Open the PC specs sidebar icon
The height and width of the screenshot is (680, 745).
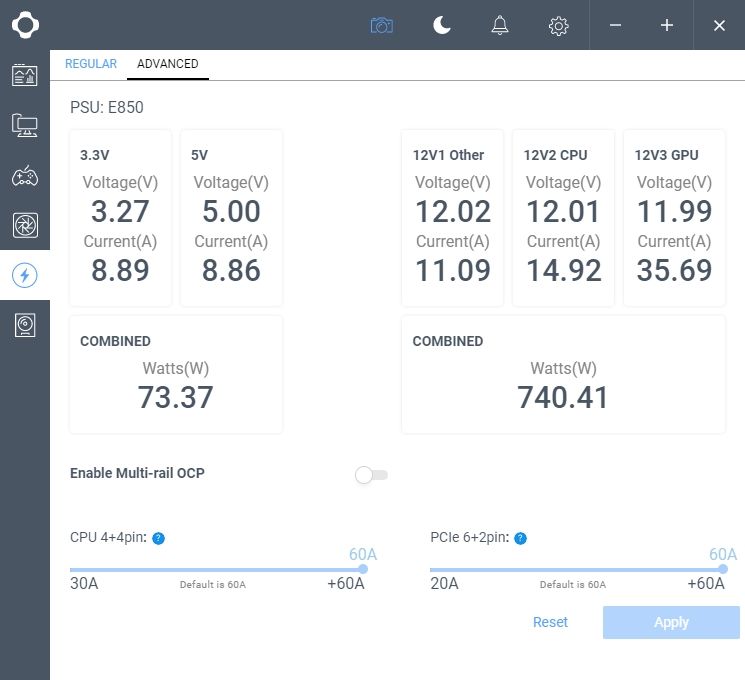point(25,125)
